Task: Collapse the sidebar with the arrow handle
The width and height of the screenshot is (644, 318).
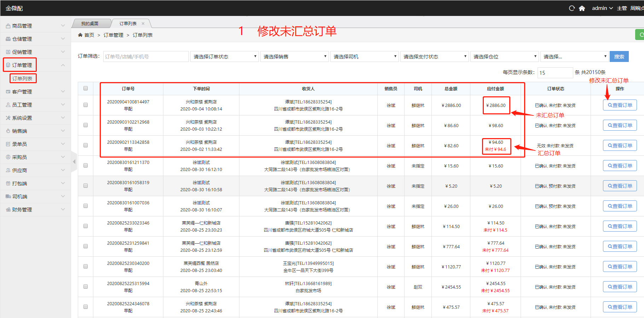Action: coord(74,162)
